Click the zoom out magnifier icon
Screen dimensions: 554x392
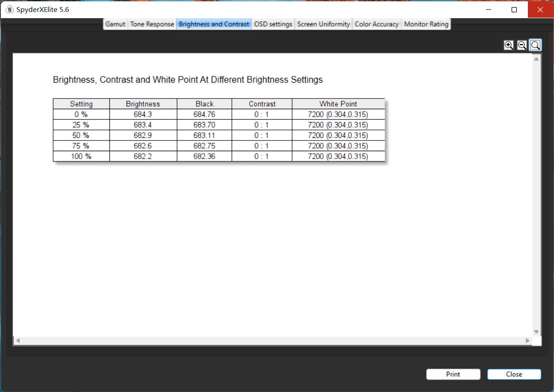522,45
